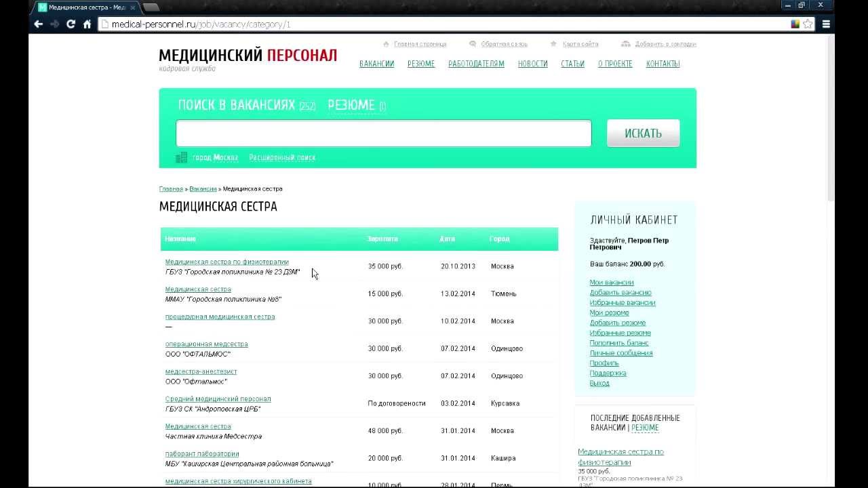Viewport: 868px width, 488px height.
Task: Click the Зарплата column header
Action: coord(382,239)
